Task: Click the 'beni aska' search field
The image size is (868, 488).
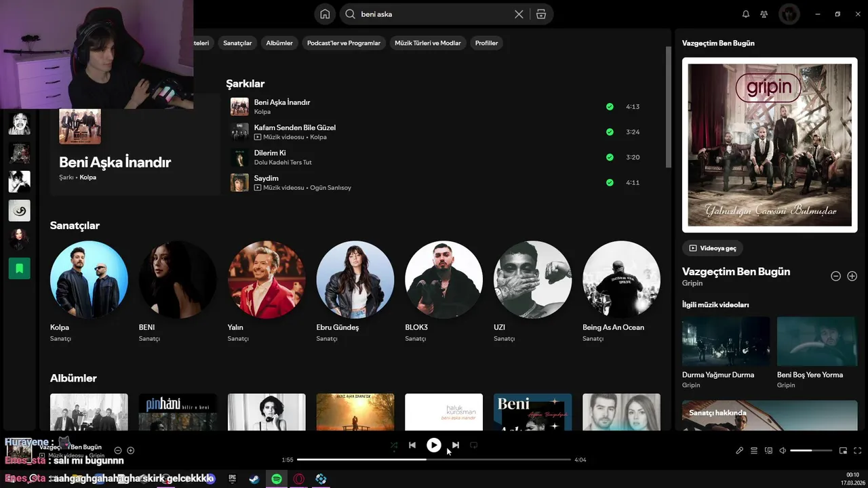Action: tap(434, 14)
